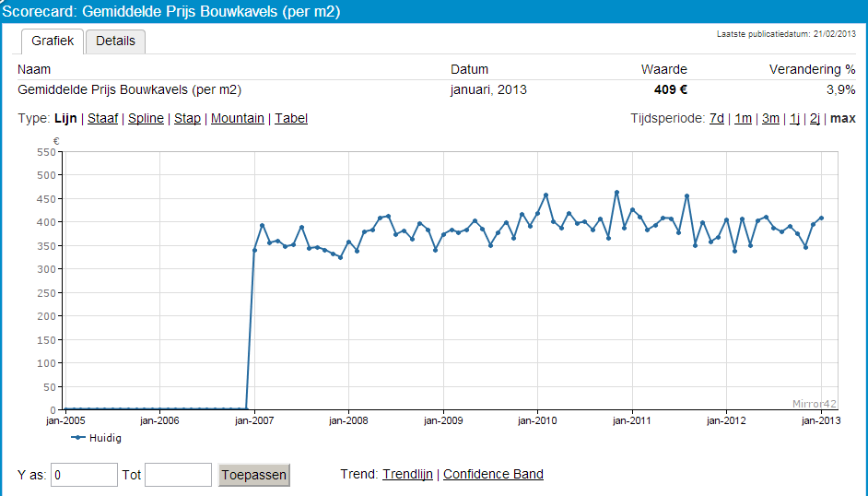Select the Lijn chart type
Viewport: 868px width, 496px height.
[65, 118]
